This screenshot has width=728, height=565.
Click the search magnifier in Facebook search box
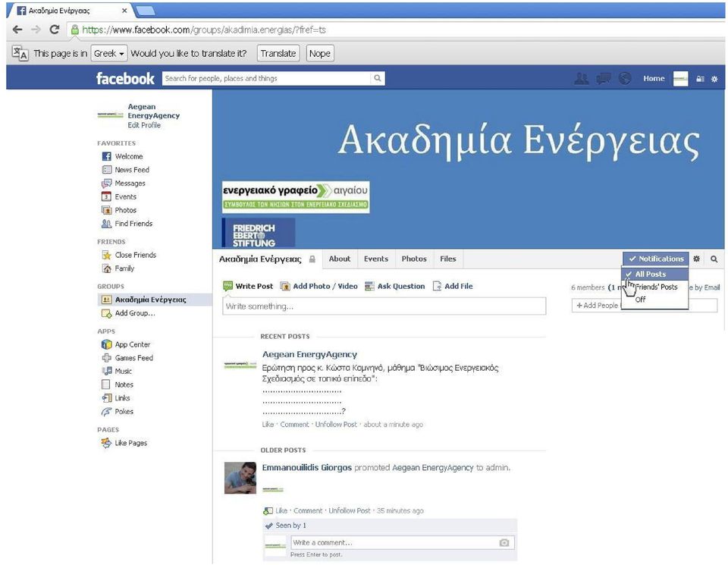(378, 78)
